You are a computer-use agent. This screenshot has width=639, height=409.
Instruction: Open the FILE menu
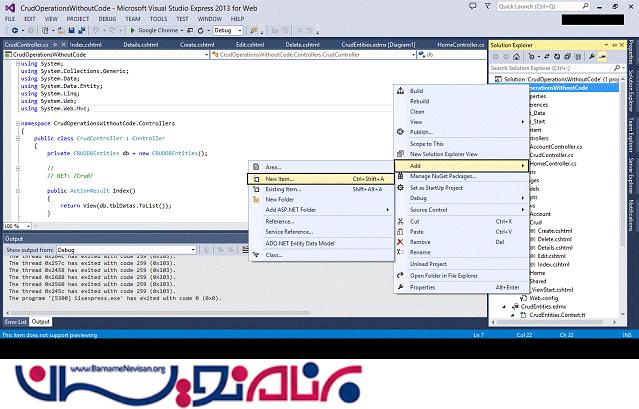(x=10, y=19)
